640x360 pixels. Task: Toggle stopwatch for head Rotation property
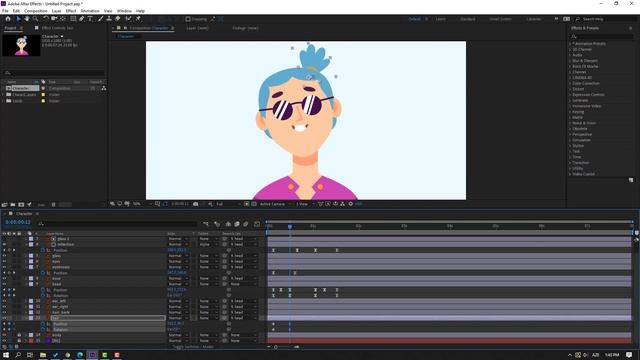pos(42,296)
